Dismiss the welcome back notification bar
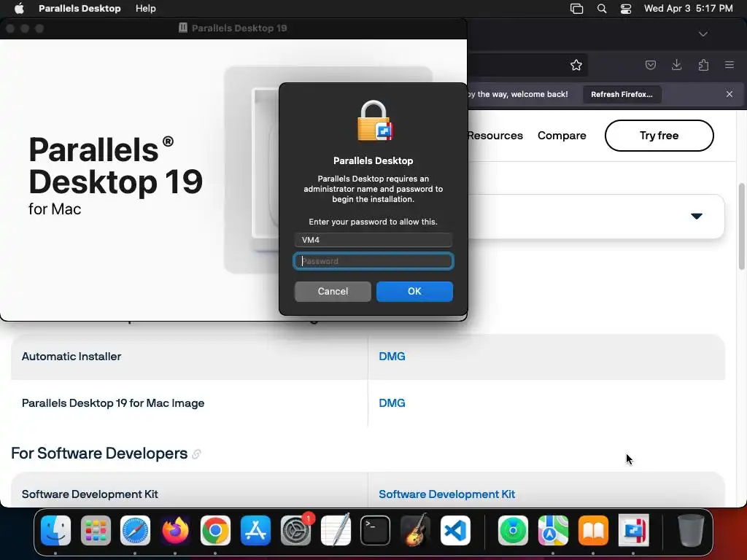747x560 pixels. (729, 94)
